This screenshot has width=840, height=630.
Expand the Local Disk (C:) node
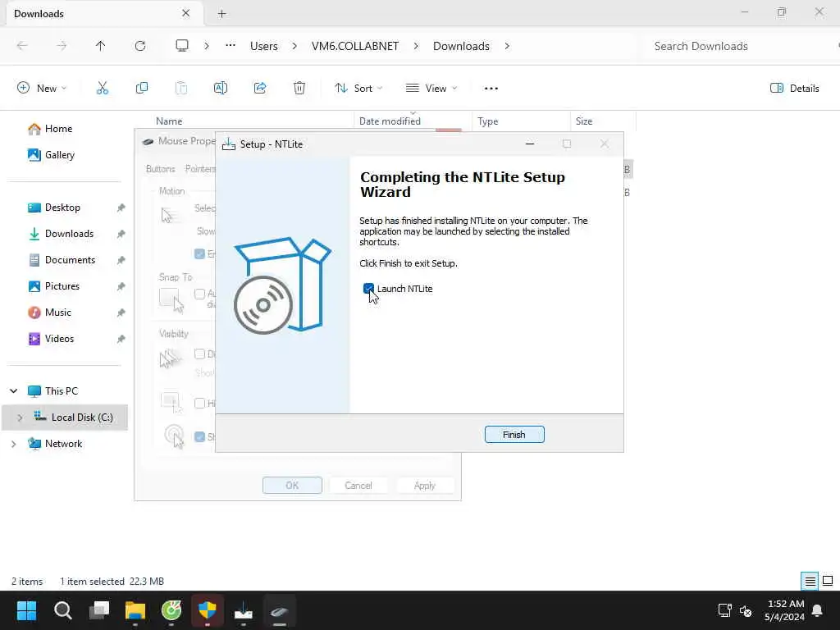coord(20,418)
